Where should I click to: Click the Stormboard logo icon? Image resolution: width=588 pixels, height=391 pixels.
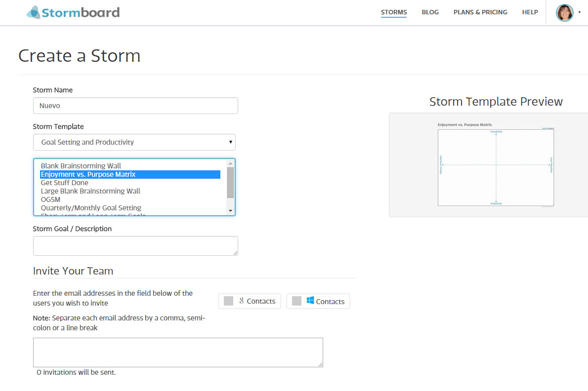click(33, 12)
